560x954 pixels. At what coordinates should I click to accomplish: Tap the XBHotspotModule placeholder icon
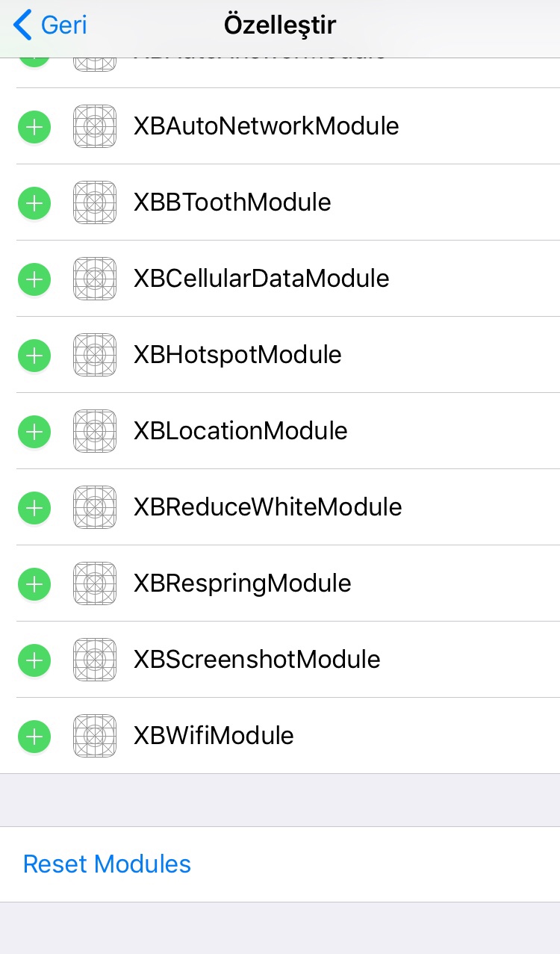point(95,355)
